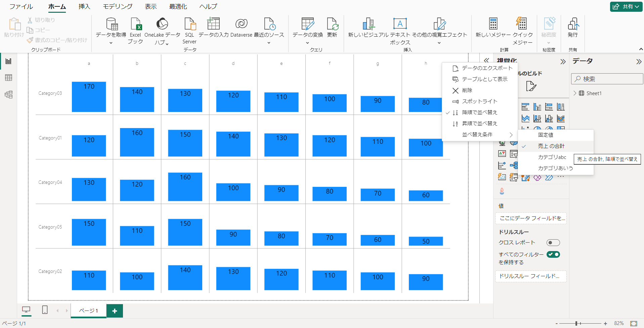
Task: Click 発行 publish icon
Action: tap(573, 24)
